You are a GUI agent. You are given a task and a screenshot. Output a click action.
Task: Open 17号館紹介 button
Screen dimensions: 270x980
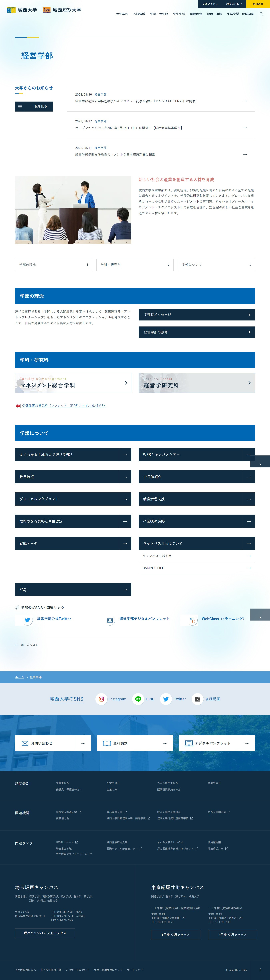click(197, 477)
